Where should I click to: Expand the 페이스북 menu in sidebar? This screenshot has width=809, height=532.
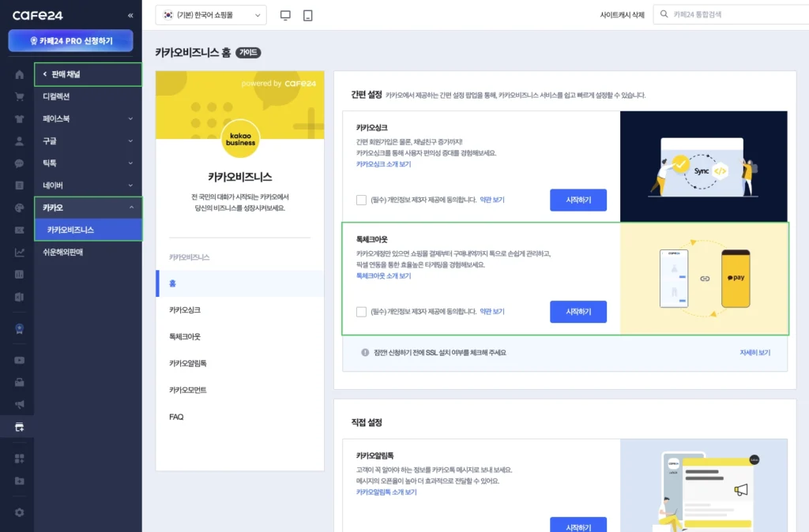(x=88, y=118)
